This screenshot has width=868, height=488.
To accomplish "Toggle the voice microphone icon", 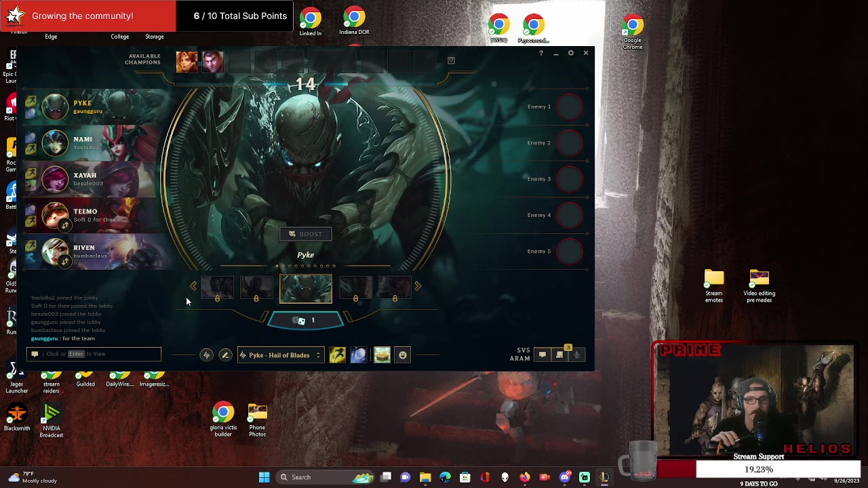I will 577,354.
